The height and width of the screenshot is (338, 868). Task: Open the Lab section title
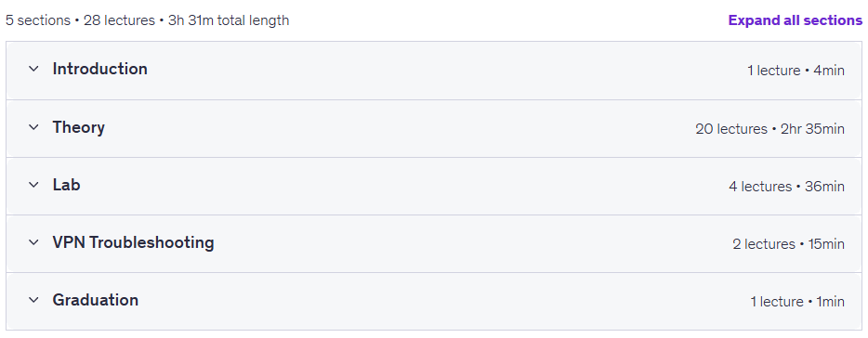(x=66, y=185)
